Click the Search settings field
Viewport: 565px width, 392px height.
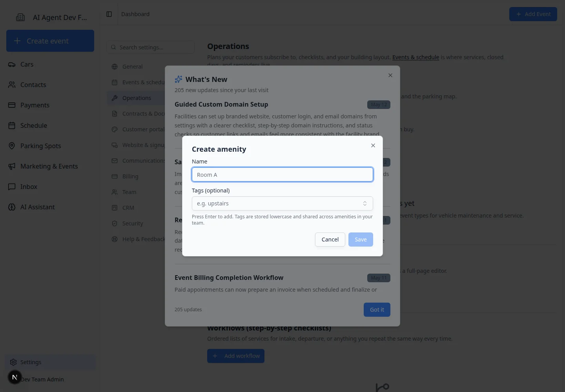coord(151,47)
